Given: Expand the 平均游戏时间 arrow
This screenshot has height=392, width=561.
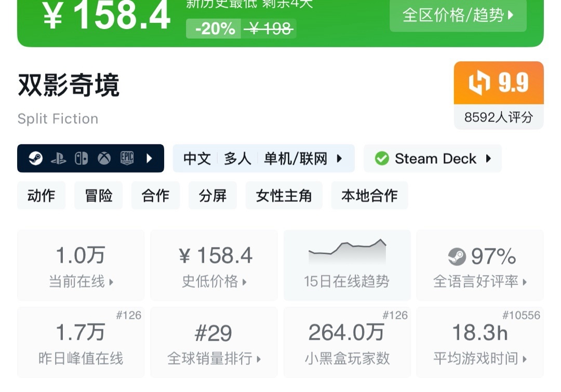Looking at the screenshot, I should [x=525, y=359].
